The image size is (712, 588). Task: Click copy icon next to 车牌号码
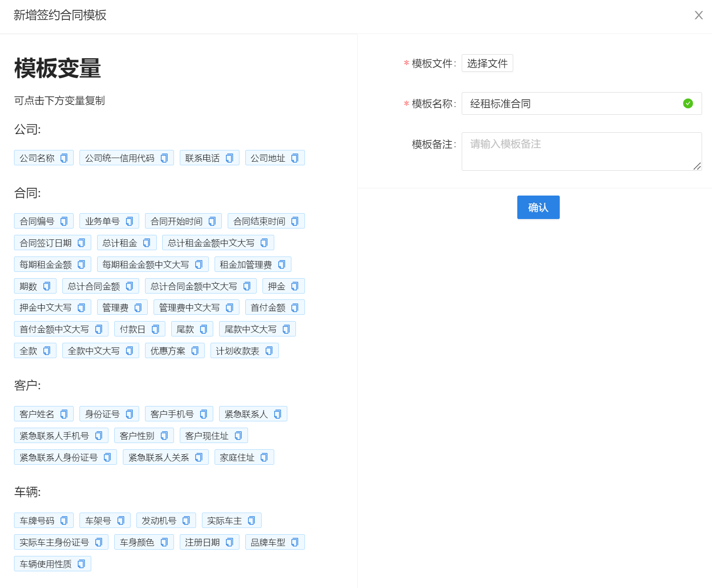64,521
